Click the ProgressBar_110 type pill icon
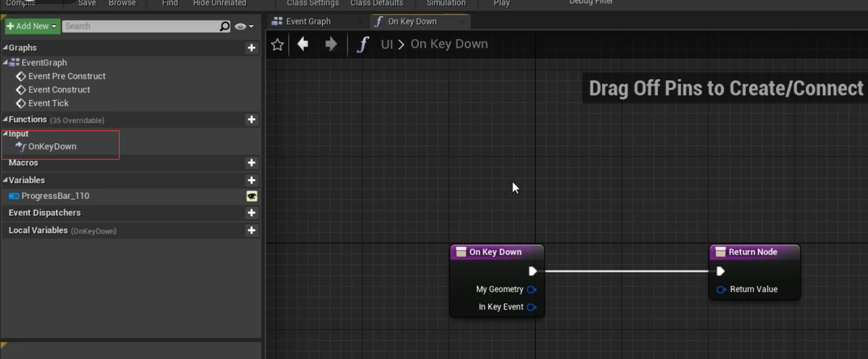The image size is (868, 359). tap(14, 196)
